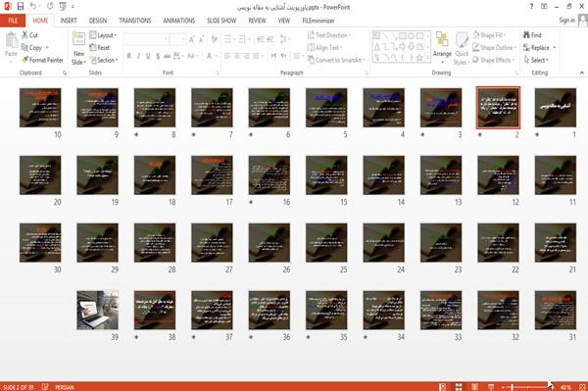Screen dimensions: 588x391
Task: Click the shapes gallery box
Action: [401, 46]
